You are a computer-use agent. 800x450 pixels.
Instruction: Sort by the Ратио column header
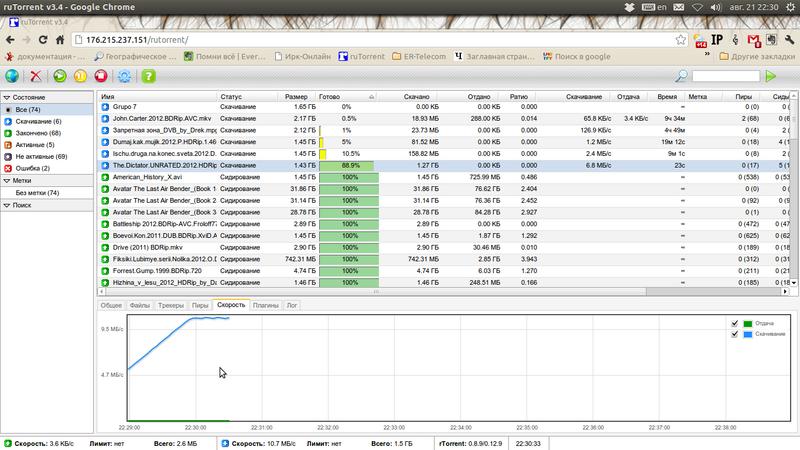coord(519,96)
